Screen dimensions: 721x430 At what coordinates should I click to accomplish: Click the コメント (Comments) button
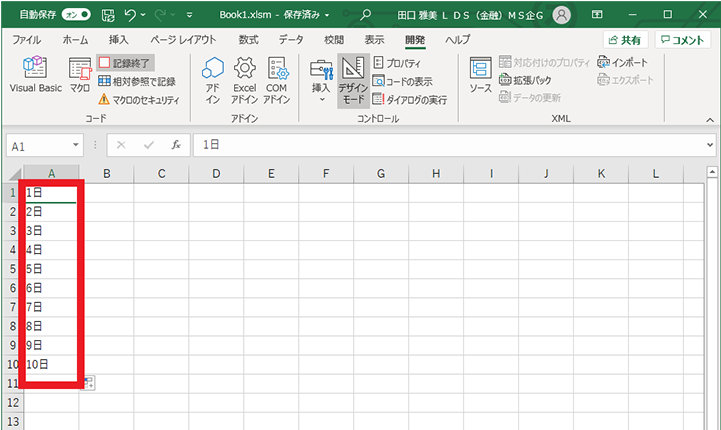pos(683,40)
